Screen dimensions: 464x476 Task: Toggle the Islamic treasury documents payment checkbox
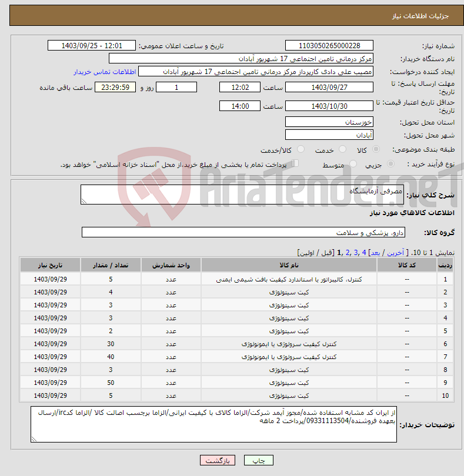[x=295, y=163]
